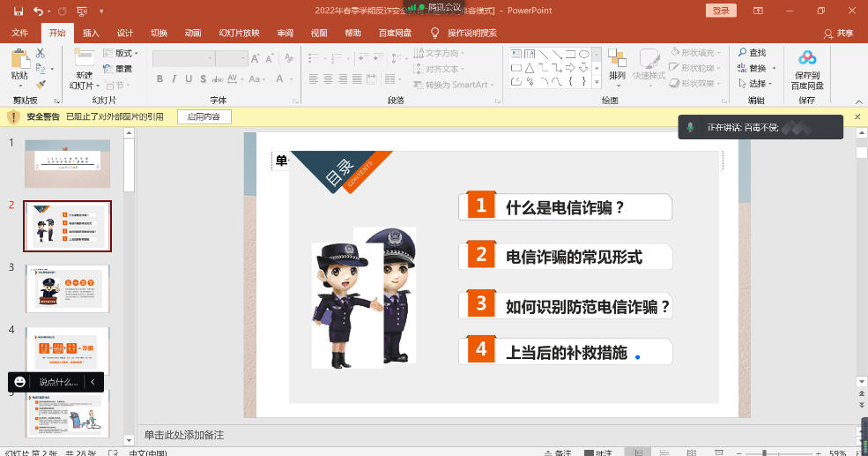Expand the shapes gallery more arrow
This screenshot has height=456, width=868.
pos(597,82)
